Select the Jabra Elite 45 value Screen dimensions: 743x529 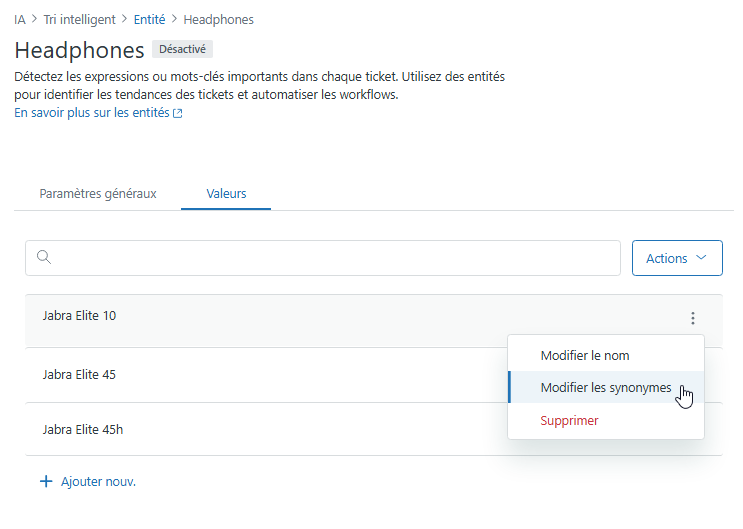[x=79, y=374]
